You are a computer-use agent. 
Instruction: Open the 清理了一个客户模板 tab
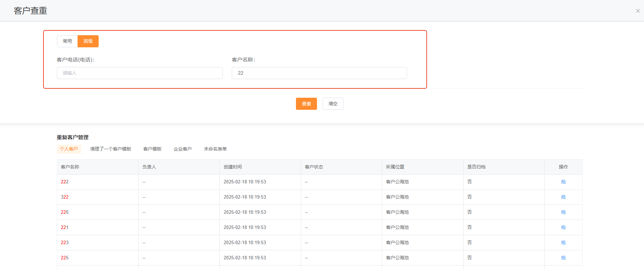click(110, 149)
